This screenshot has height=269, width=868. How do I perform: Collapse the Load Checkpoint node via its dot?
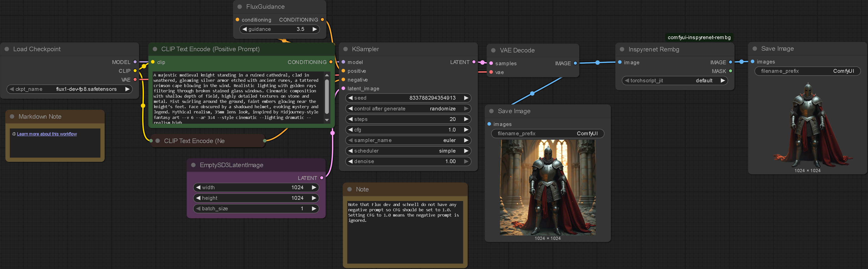click(x=7, y=49)
